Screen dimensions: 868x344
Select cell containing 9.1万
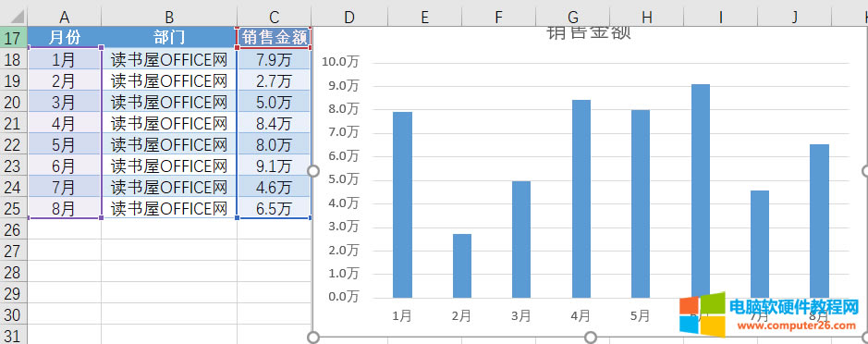tap(274, 166)
